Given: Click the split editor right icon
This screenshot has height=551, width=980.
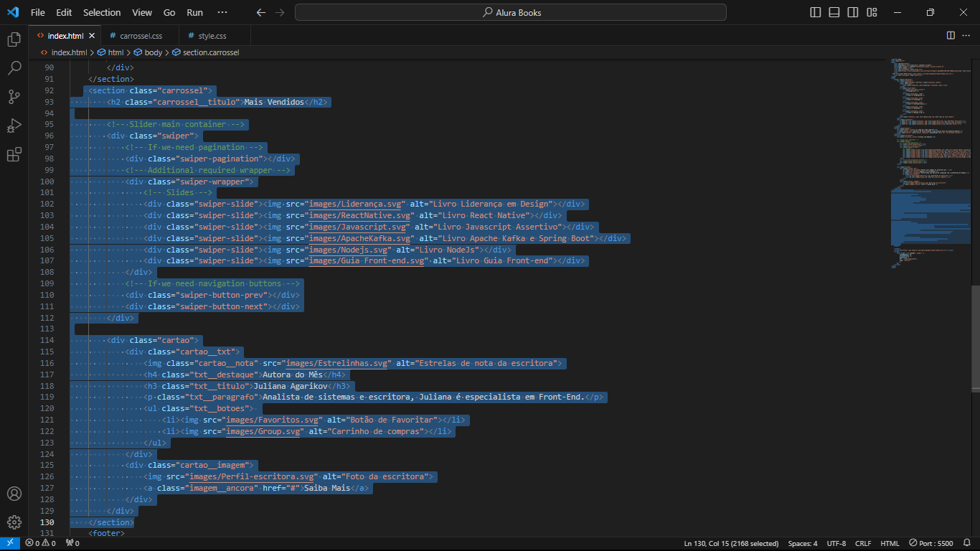Looking at the screenshot, I should [x=951, y=35].
